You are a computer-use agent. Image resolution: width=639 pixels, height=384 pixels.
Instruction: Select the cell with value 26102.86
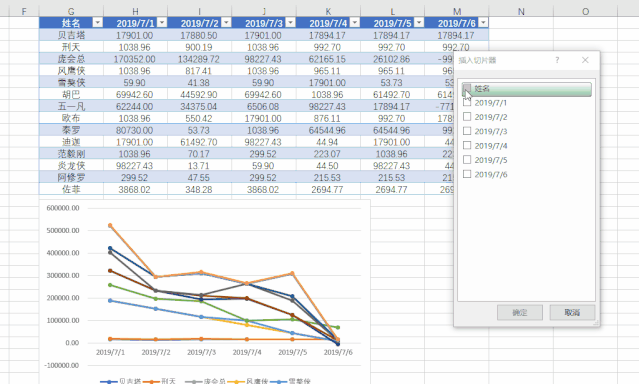392,59
